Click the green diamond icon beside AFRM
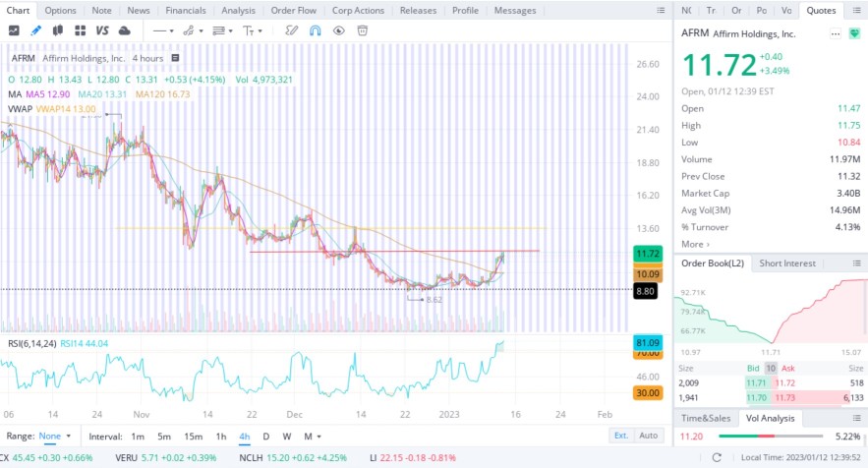 click(x=854, y=34)
